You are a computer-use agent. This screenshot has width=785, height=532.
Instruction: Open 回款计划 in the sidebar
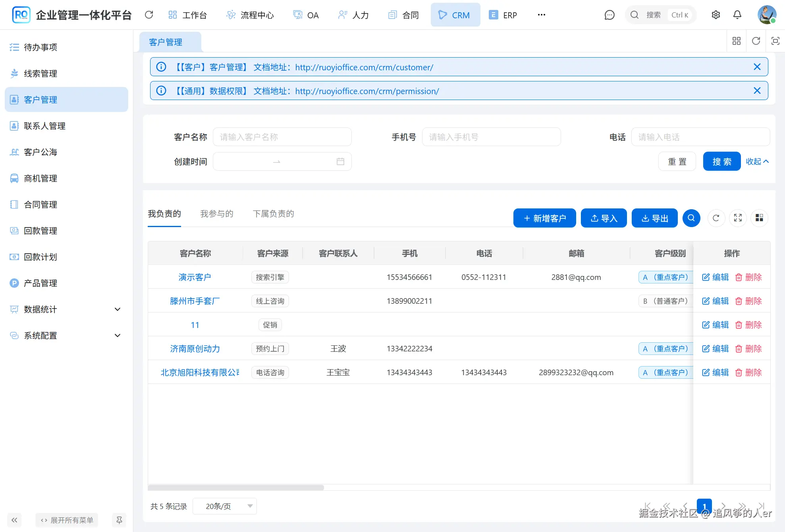pyautogui.click(x=66, y=257)
